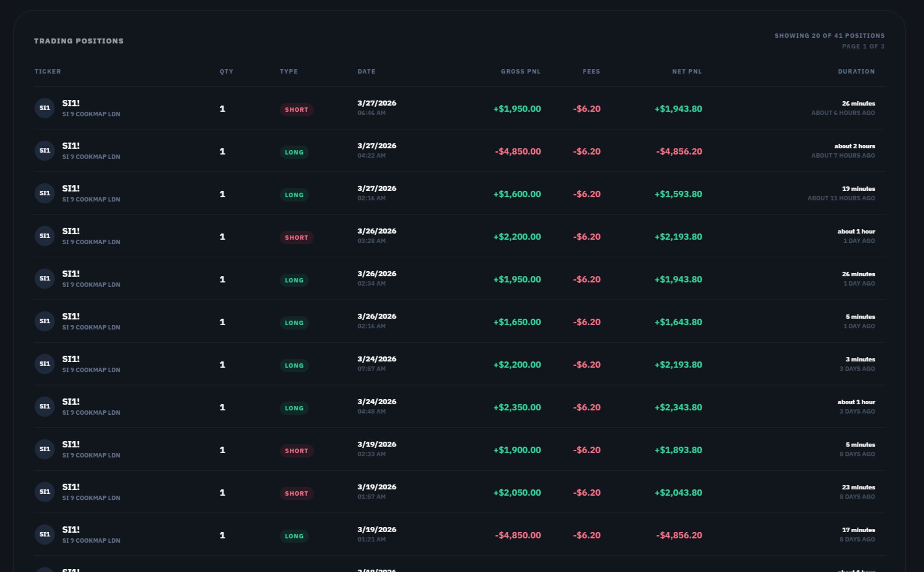Click the SI1 avatar in the 3/24/2026 04:48 AM row

click(44, 406)
